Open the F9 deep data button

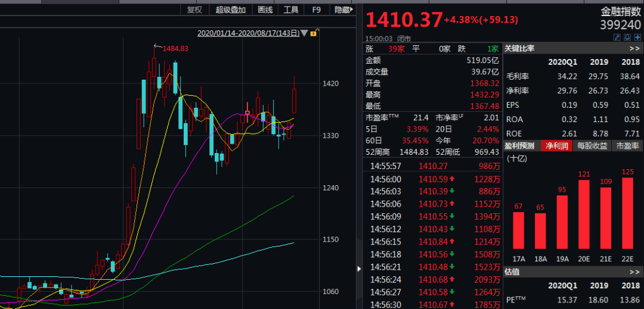click(x=317, y=10)
